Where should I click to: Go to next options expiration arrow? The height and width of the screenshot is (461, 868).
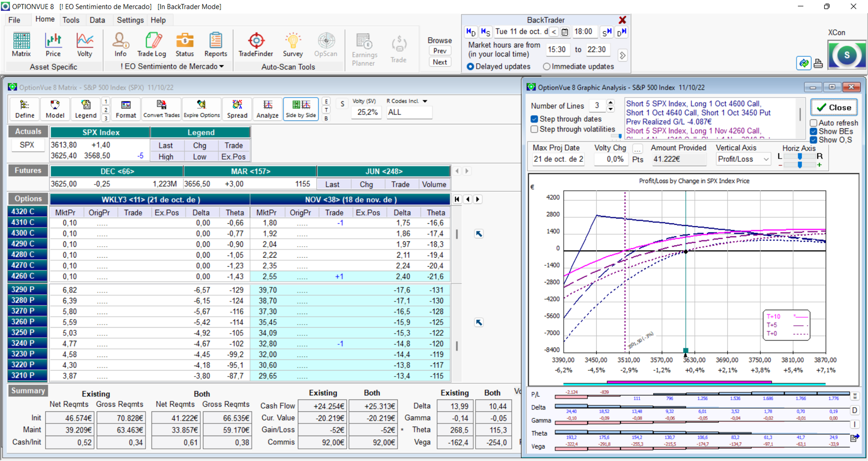pos(478,199)
